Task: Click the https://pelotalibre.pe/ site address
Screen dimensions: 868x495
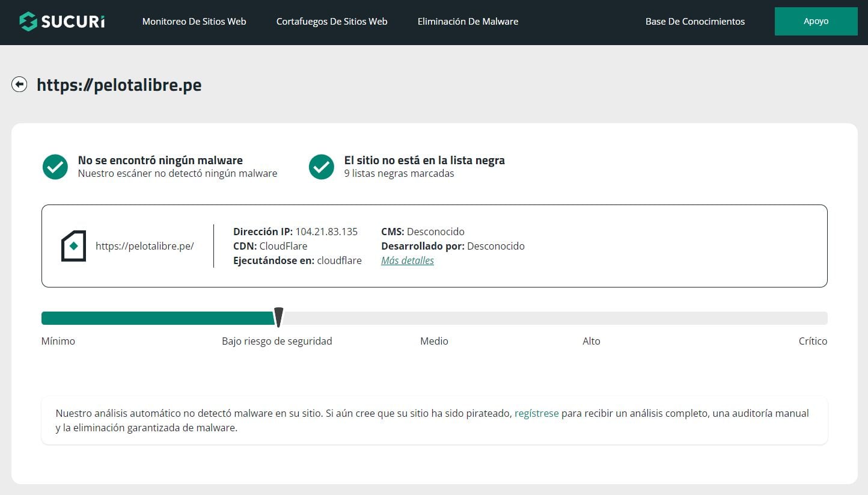Action: (x=145, y=246)
